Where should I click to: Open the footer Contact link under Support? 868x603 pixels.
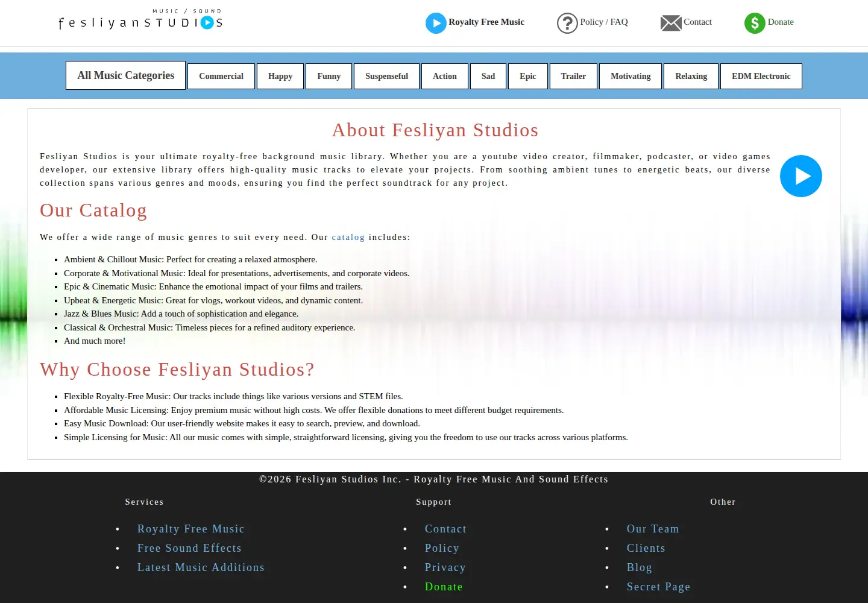445,529
